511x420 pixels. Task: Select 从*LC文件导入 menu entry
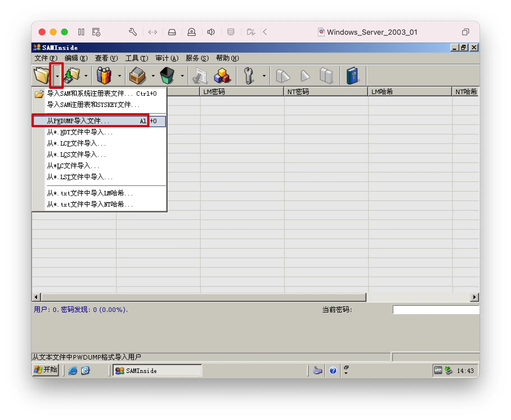(99, 166)
